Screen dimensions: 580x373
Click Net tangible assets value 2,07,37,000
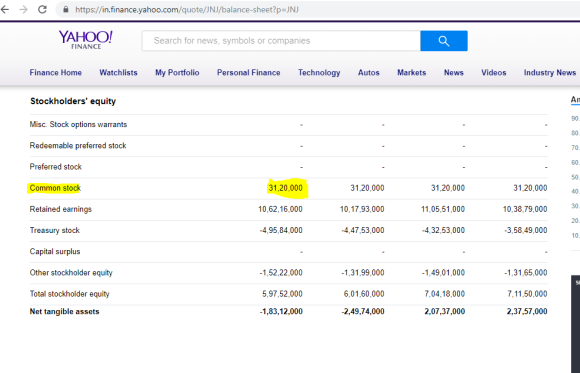coord(445,312)
